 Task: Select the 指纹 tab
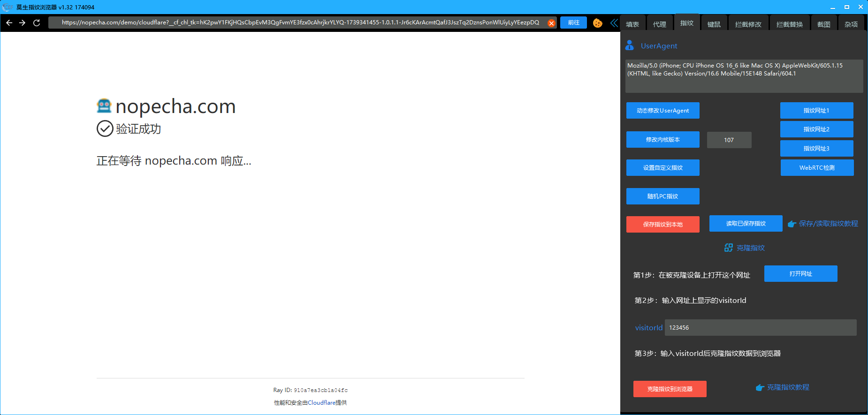click(x=687, y=23)
